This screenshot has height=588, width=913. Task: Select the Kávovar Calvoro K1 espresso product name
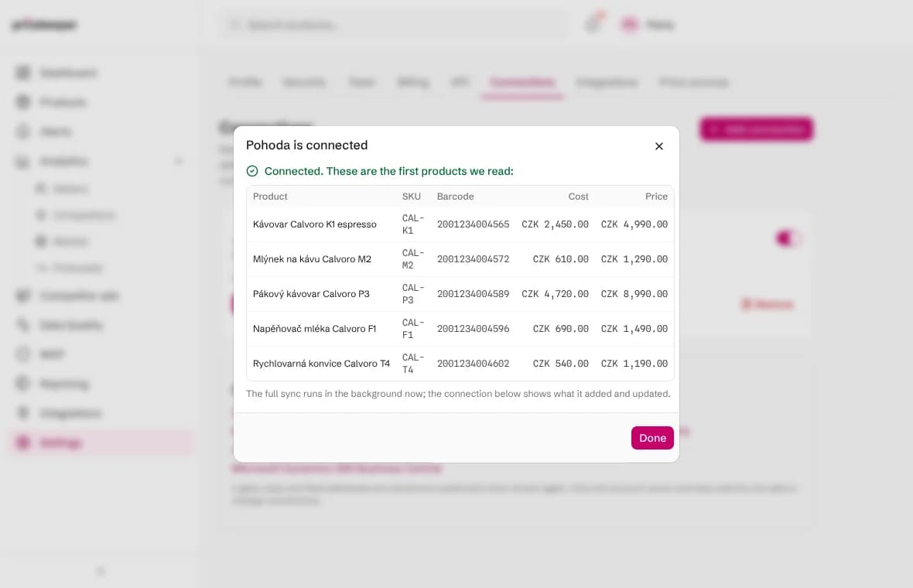click(x=314, y=224)
